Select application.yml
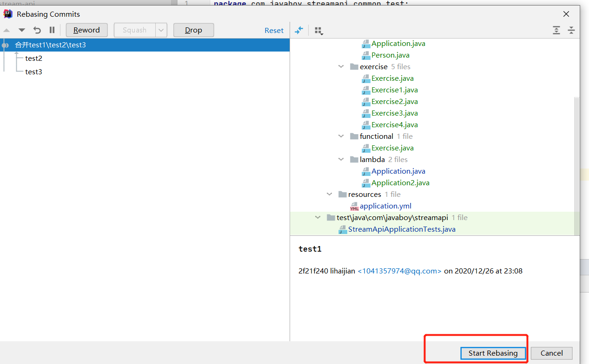 tap(385, 206)
